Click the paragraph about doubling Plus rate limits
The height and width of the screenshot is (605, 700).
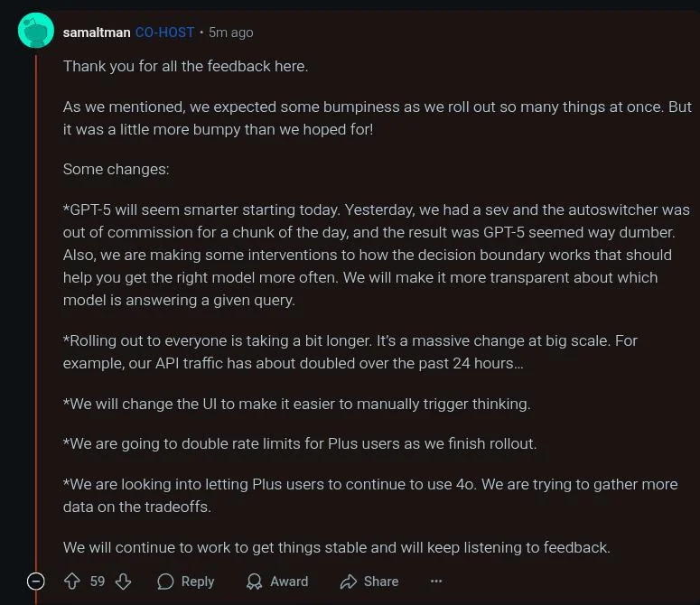point(300,443)
